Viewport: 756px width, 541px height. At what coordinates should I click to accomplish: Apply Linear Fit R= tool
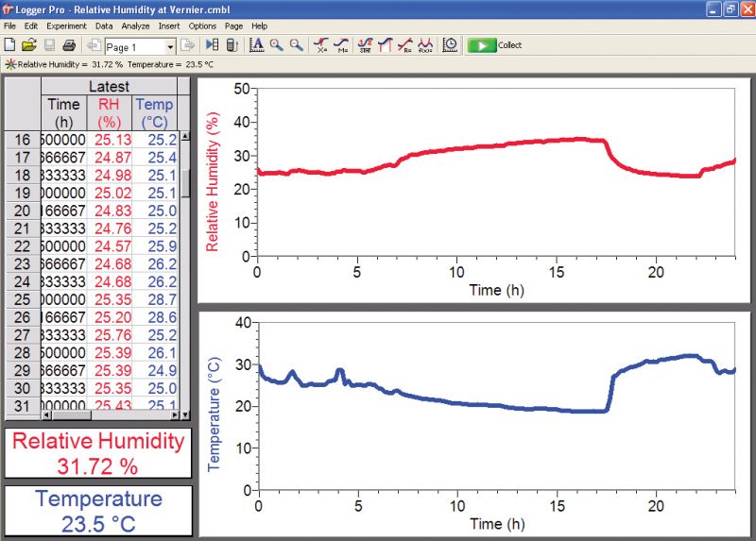coord(405,45)
